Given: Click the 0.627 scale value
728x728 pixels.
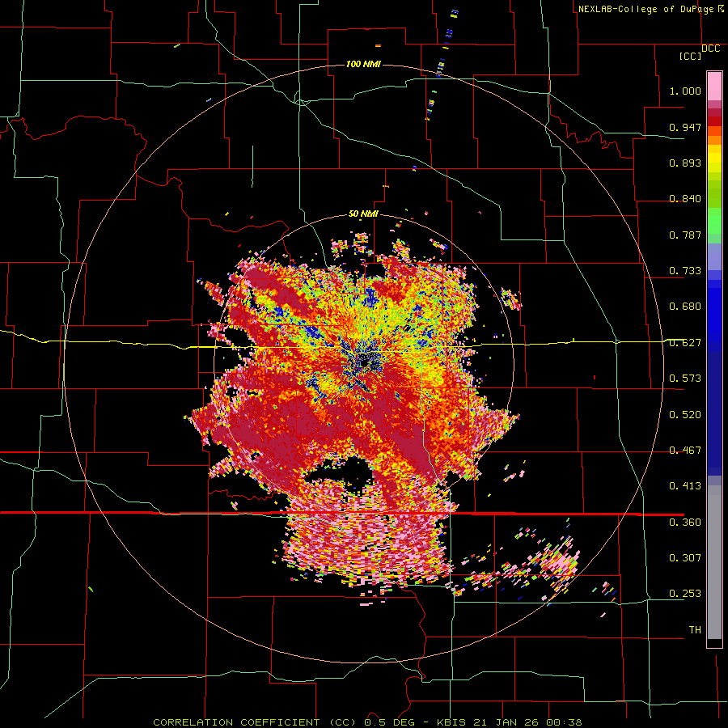Looking at the screenshot, I should click(685, 343).
